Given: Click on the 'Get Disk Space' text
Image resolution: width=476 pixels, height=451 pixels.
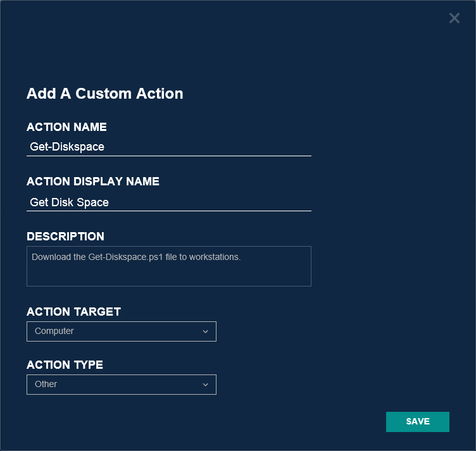Looking at the screenshot, I should point(70,202).
